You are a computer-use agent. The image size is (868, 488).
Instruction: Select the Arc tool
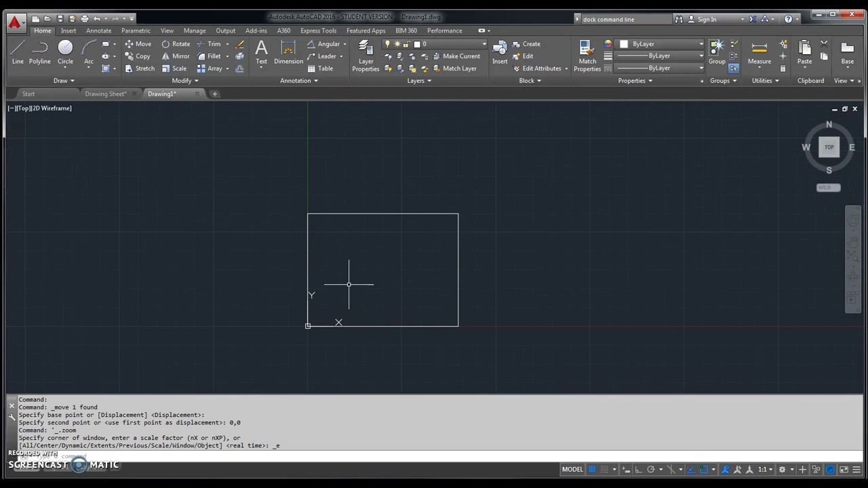89,53
